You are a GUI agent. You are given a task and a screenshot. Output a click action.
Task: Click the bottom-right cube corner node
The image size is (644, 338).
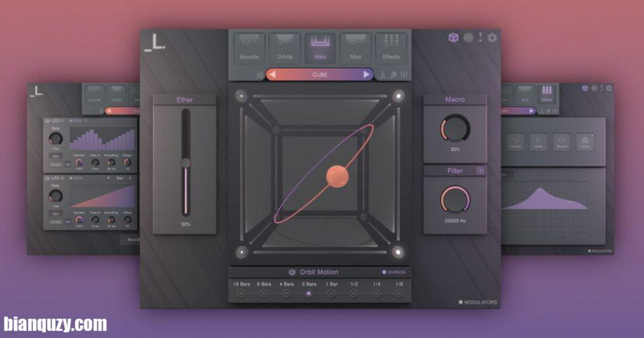point(398,251)
